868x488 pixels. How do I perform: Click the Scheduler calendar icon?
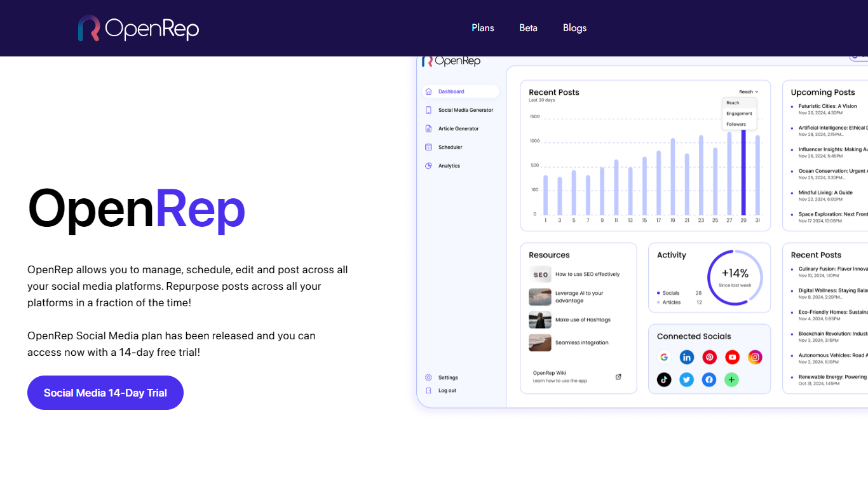pyautogui.click(x=428, y=147)
